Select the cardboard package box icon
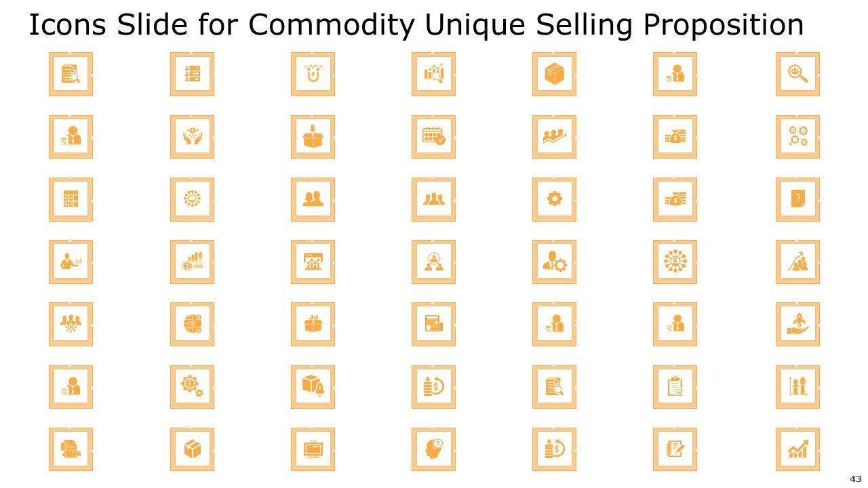The width and height of the screenshot is (868, 488). (554, 74)
